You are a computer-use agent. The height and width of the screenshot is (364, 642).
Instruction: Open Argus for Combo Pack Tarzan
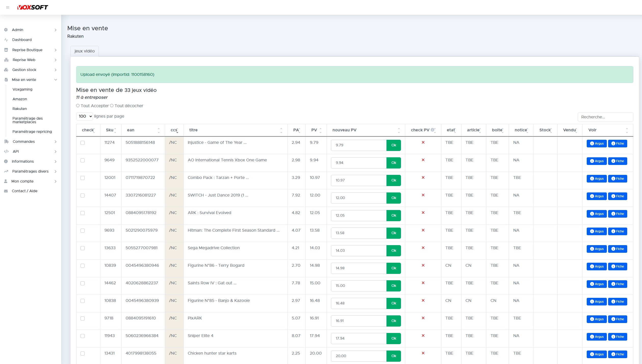click(597, 179)
